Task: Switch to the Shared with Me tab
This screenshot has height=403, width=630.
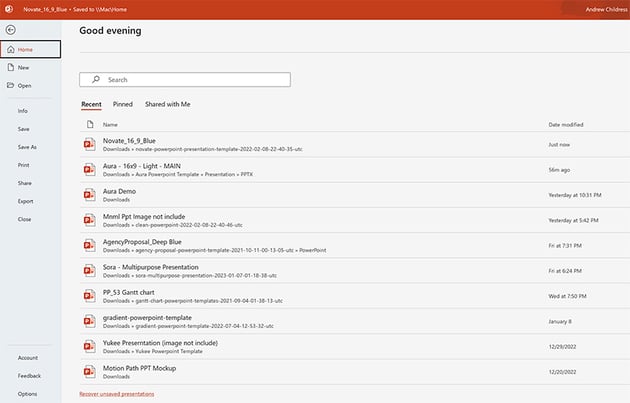Action: coord(167,104)
